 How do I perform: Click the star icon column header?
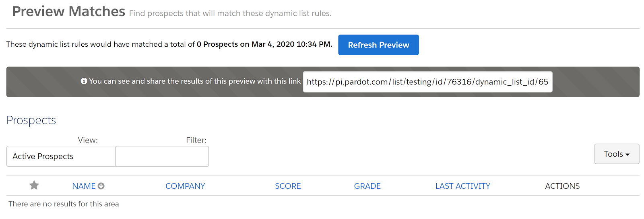[x=34, y=185]
